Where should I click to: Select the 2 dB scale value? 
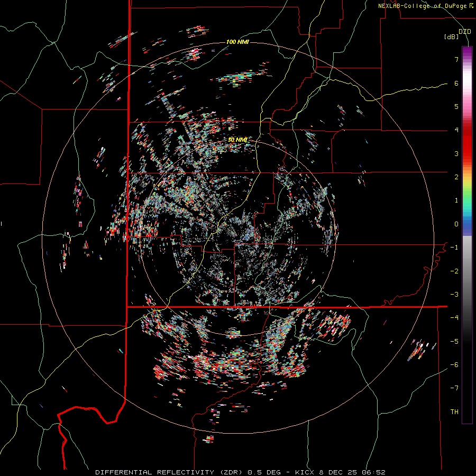456,177
